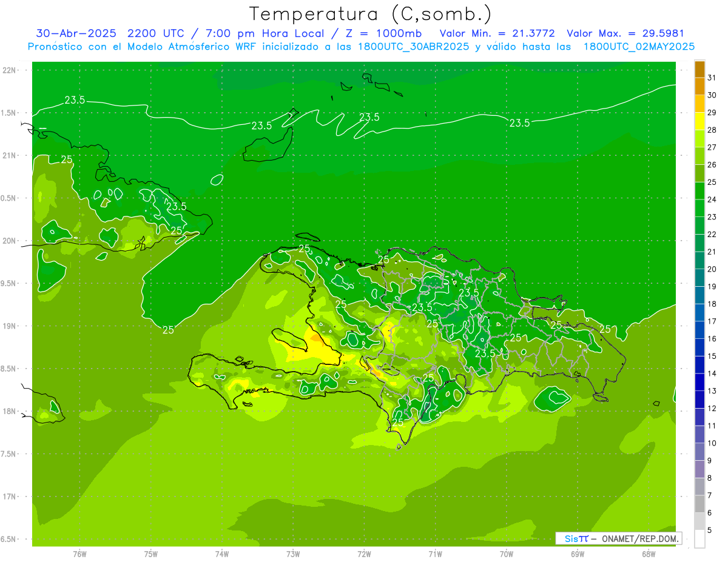Click the dark orange swatch above legend value 31
The image size is (728, 562).
699,69
